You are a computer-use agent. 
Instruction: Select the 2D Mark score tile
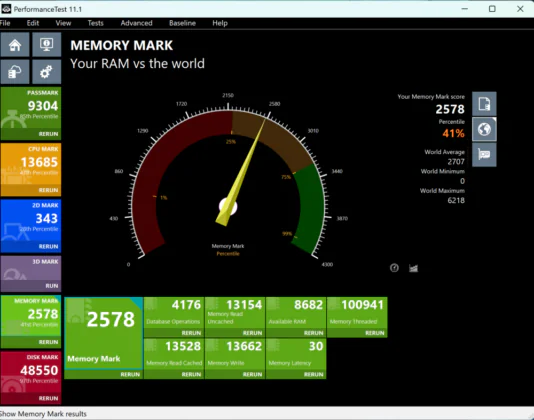tap(31, 225)
